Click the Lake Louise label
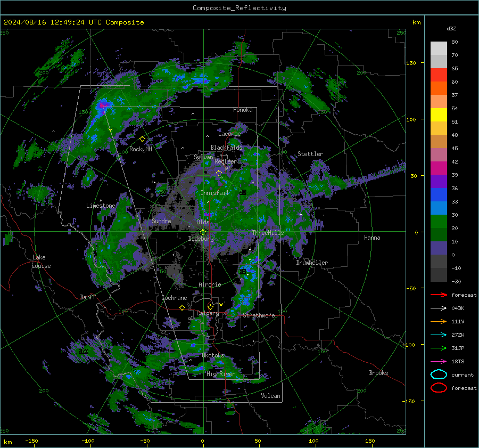The height and width of the screenshot is (448, 479). pyautogui.click(x=41, y=262)
